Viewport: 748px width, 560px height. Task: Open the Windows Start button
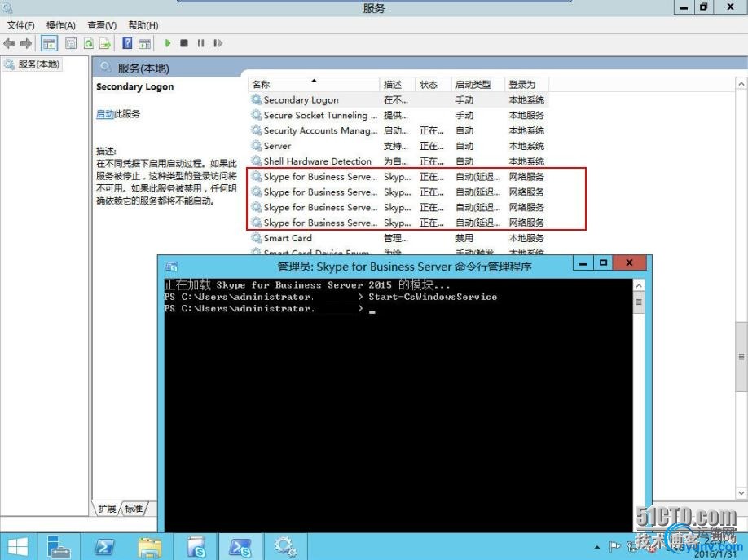18,547
